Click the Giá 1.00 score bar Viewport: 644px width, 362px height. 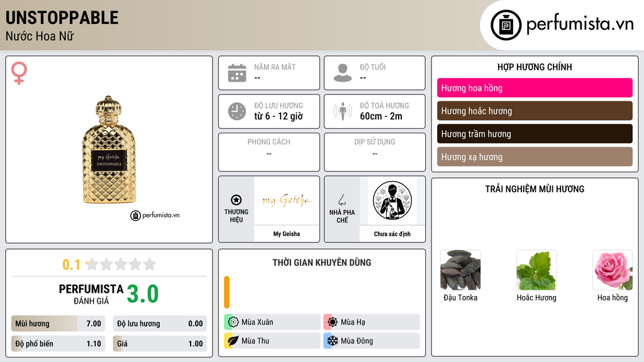(160, 344)
